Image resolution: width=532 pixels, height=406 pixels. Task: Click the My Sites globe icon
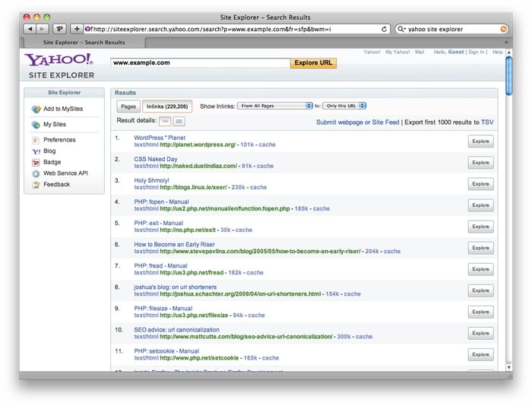point(36,125)
